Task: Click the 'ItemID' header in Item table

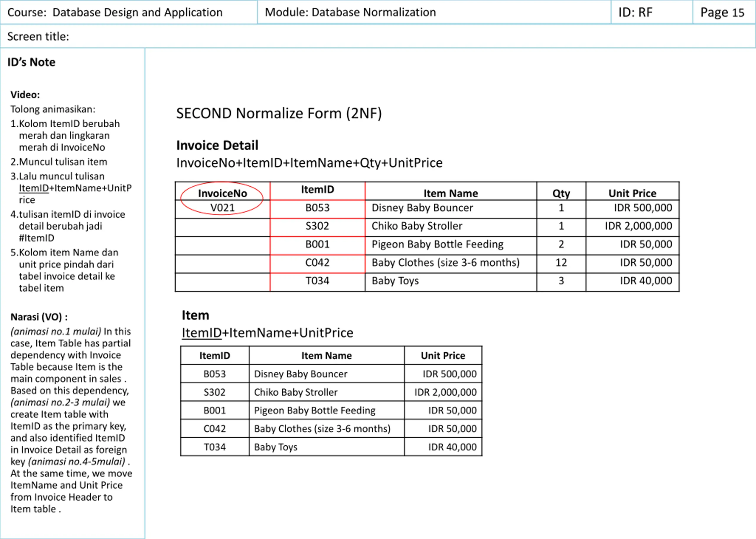Action: click(215, 356)
